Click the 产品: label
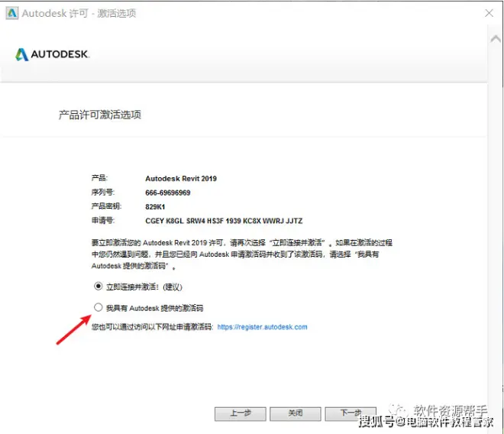 tap(99, 178)
